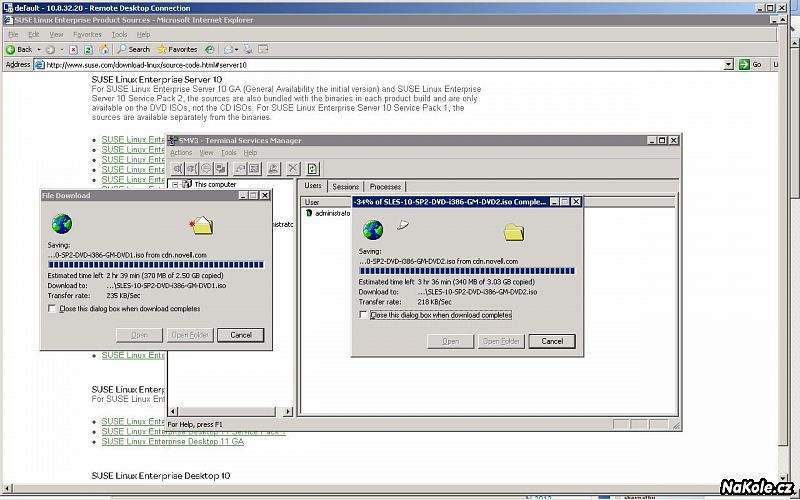
Task: Click the 'SUSE Linux Enterprise Server 10' heading
Action: click(157, 80)
